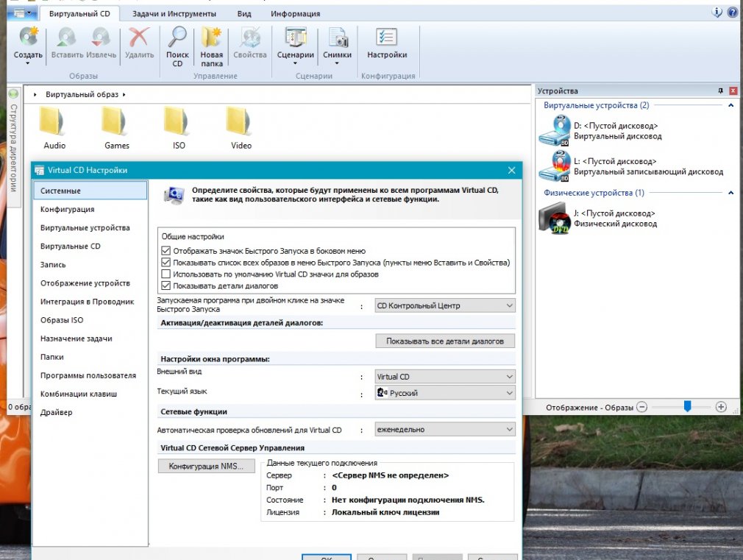Image resolution: width=743 pixels, height=560 pixels.
Task: Close the Virtual CD Настройки dialog
Action: click(511, 170)
